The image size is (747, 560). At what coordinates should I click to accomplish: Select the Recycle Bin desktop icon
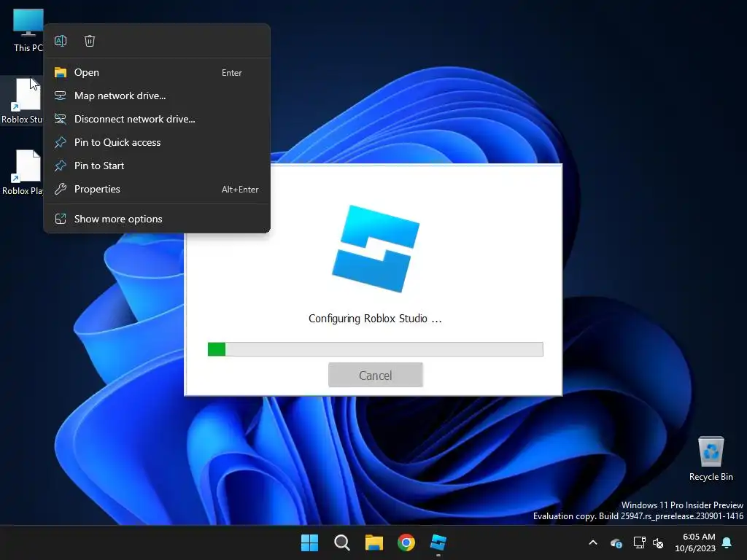click(711, 459)
